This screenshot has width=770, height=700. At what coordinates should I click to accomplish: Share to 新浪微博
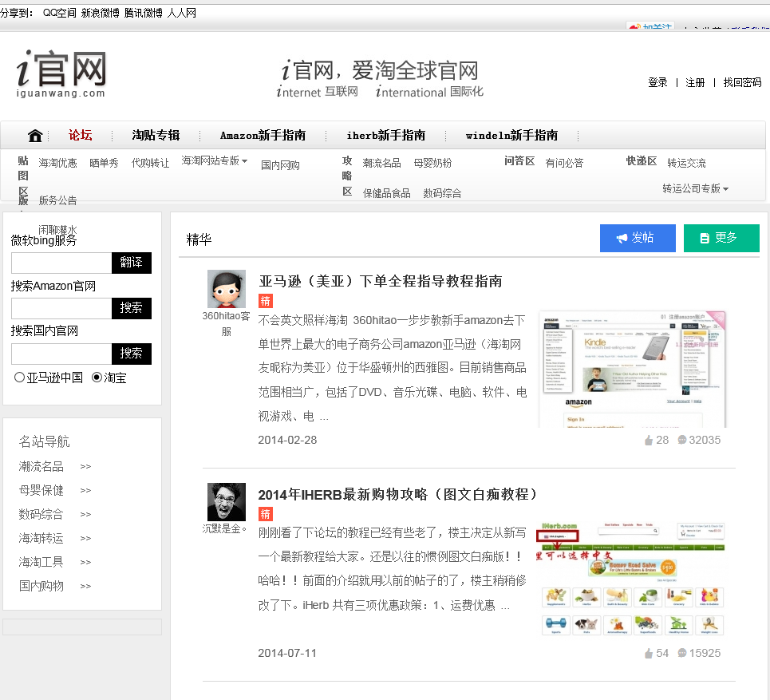pyautogui.click(x=101, y=13)
